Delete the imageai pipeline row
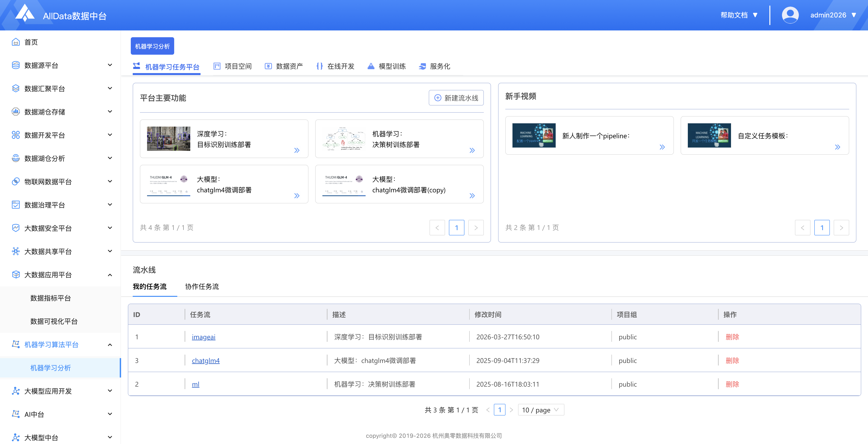Viewport: 868px width, 444px height. pyautogui.click(x=732, y=337)
